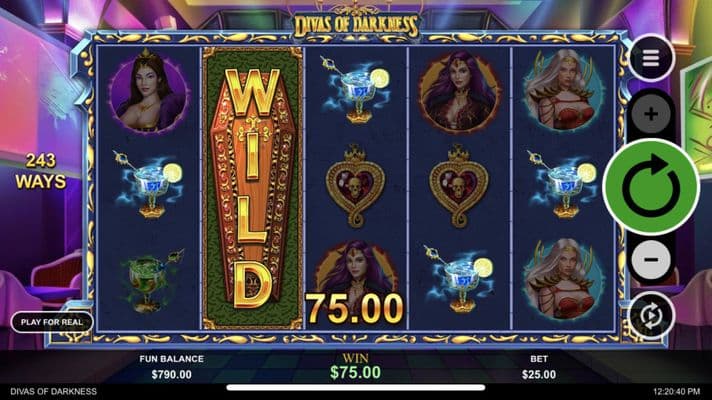The width and height of the screenshot is (712, 400).
Task: Click the 243 Ways label
Action: (x=41, y=171)
